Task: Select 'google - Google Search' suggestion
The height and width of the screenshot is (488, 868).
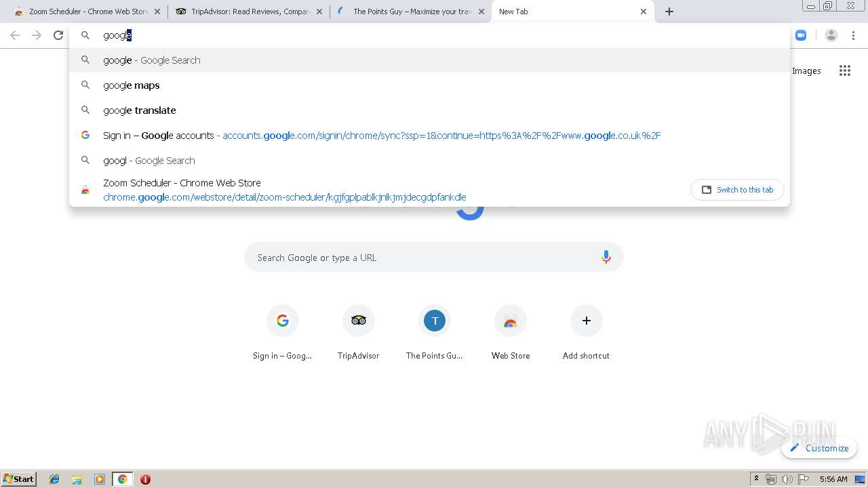Action: pyautogui.click(x=429, y=60)
